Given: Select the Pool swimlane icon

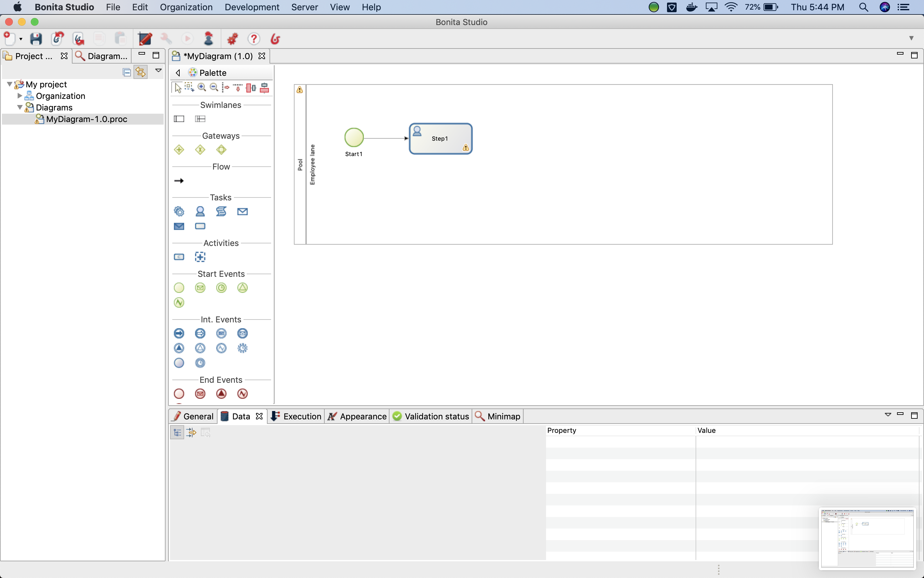Looking at the screenshot, I should (179, 119).
